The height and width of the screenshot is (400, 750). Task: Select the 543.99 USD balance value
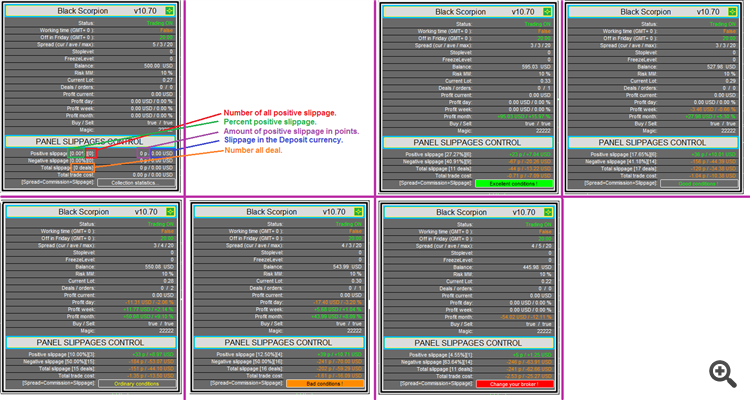347,267
